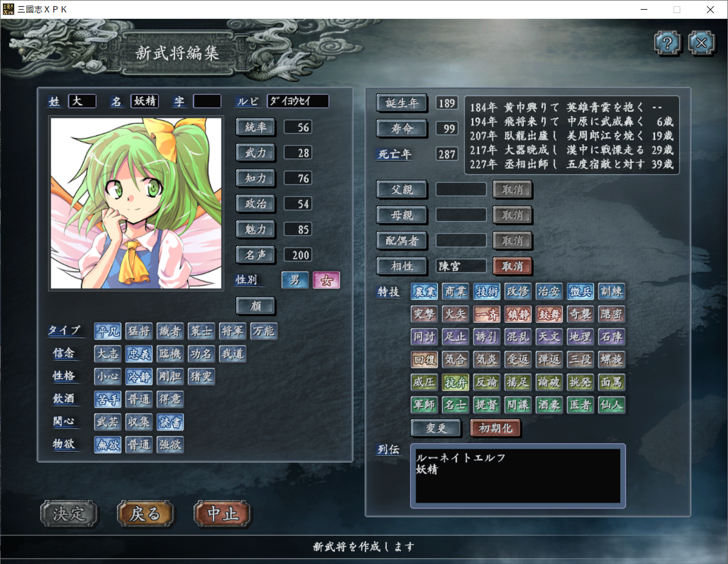Screen dimensions: 728x564
Task: Click the 寿命 button
Action: tap(402, 128)
